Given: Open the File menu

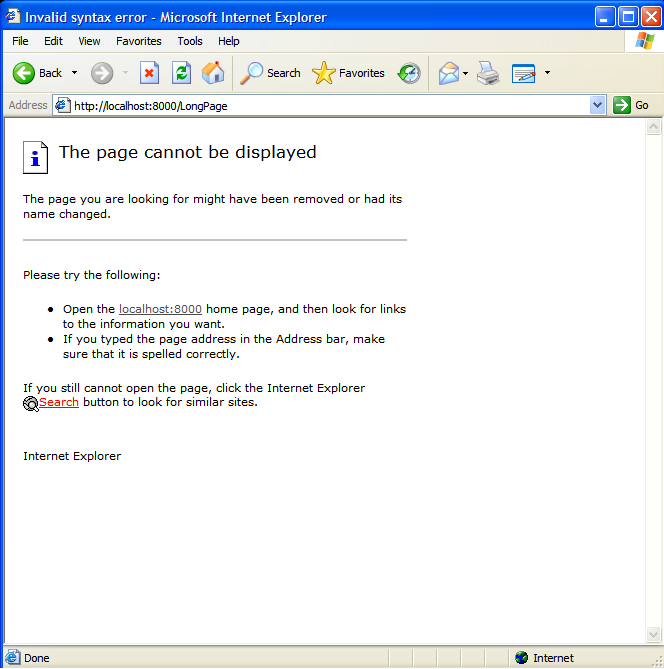Looking at the screenshot, I should point(20,41).
